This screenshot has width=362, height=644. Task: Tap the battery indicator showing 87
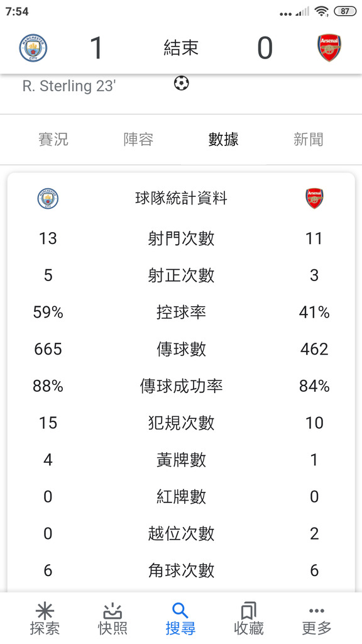click(345, 11)
